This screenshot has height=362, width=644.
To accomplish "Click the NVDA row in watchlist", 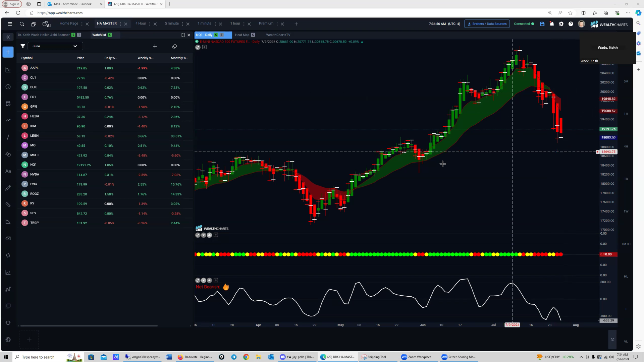I will click(105, 175).
